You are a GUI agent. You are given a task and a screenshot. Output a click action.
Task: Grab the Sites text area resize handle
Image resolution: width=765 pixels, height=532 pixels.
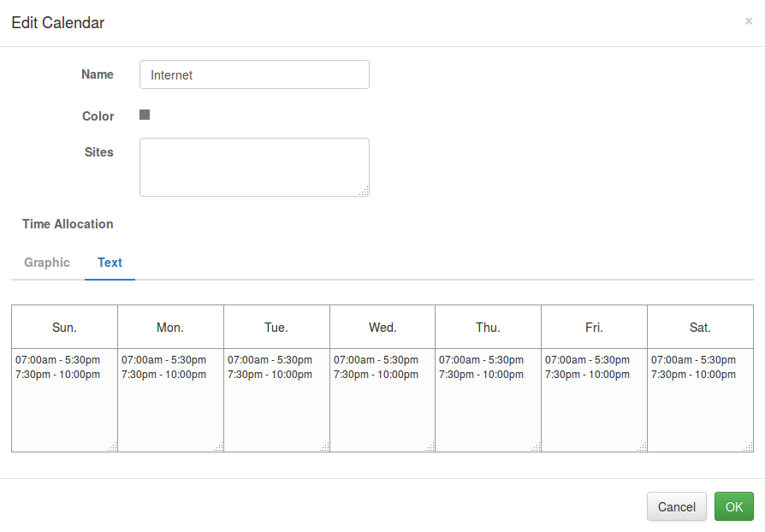click(365, 192)
